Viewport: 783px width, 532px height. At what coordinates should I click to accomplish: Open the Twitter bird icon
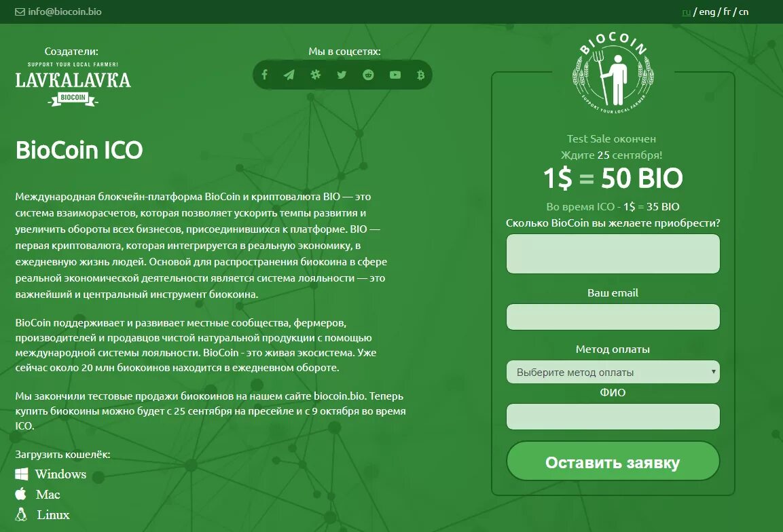342,75
